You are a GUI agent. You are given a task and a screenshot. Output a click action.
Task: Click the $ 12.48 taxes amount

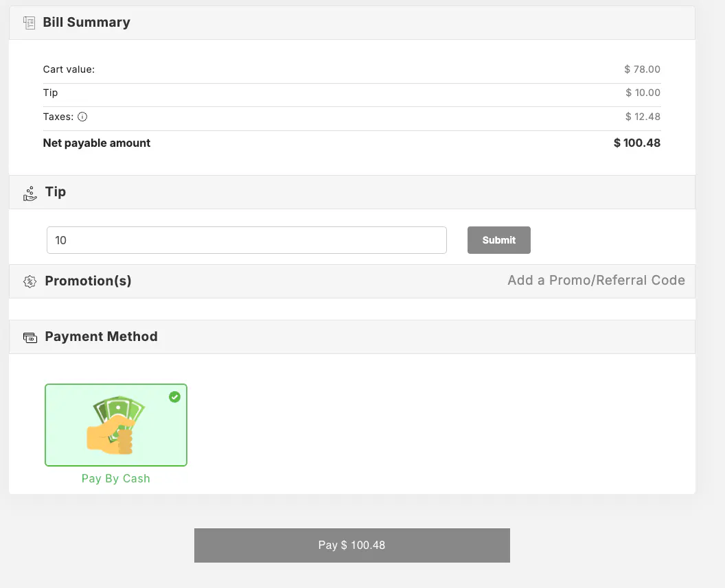click(643, 117)
